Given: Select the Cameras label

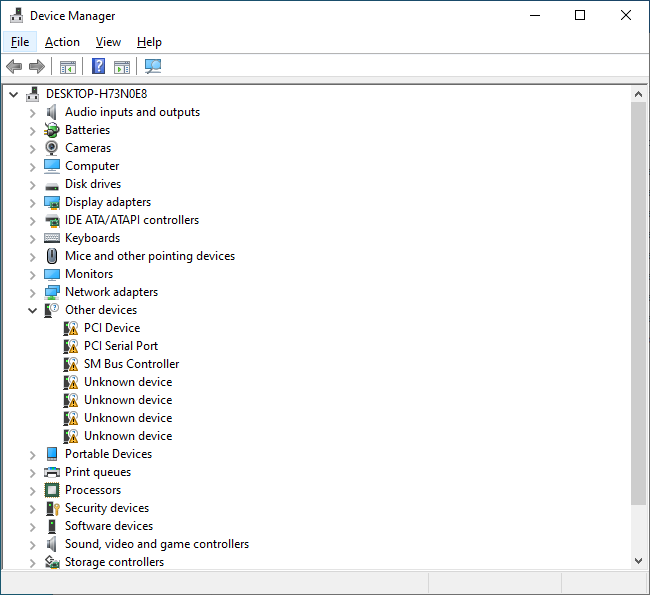Looking at the screenshot, I should click(88, 148).
